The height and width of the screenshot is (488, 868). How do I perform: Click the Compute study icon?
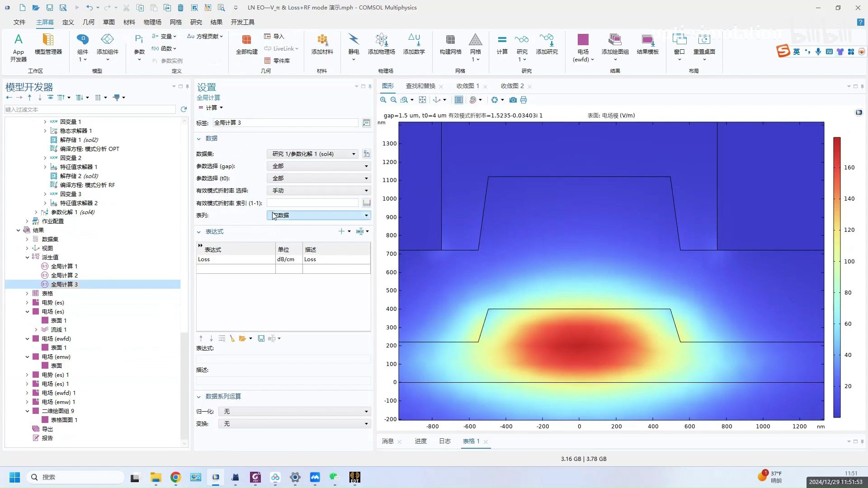point(502,40)
